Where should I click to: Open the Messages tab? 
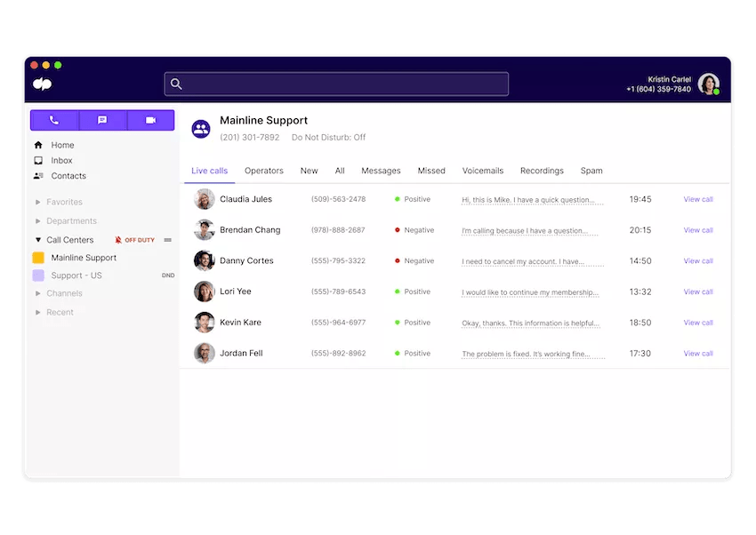(x=381, y=171)
